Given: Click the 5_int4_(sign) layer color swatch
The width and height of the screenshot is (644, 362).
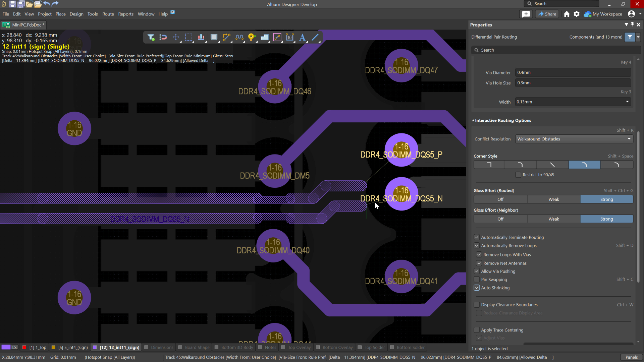Looking at the screenshot, I should (53, 348).
